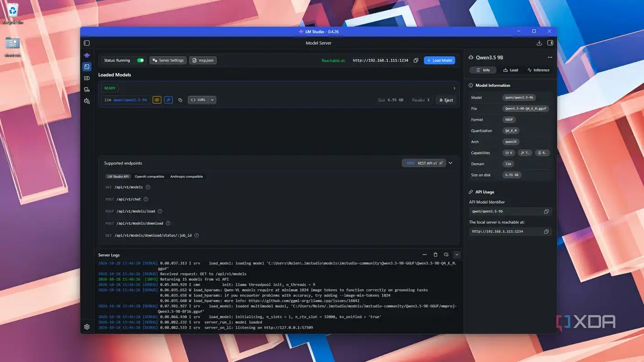
Task: Copy the CURL code snippet button
Action: [198, 100]
